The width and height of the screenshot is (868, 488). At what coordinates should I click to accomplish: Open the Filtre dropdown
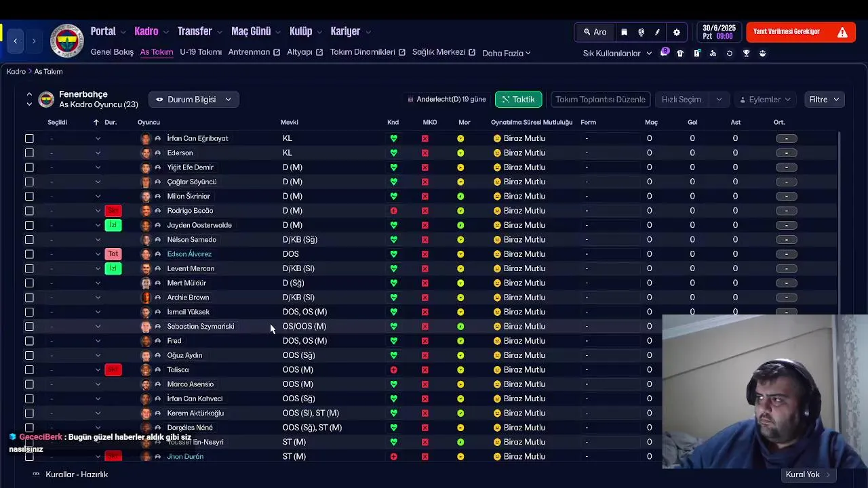point(824,100)
